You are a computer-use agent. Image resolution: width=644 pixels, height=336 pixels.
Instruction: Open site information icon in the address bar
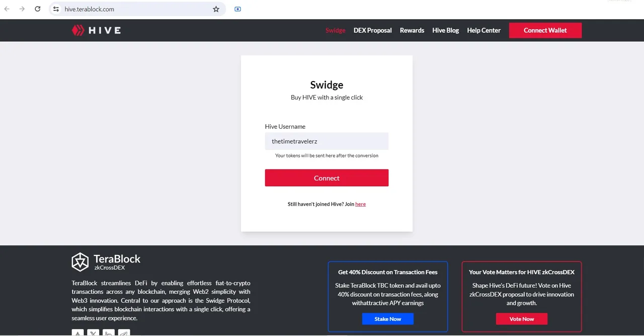(x=56, y=9)
